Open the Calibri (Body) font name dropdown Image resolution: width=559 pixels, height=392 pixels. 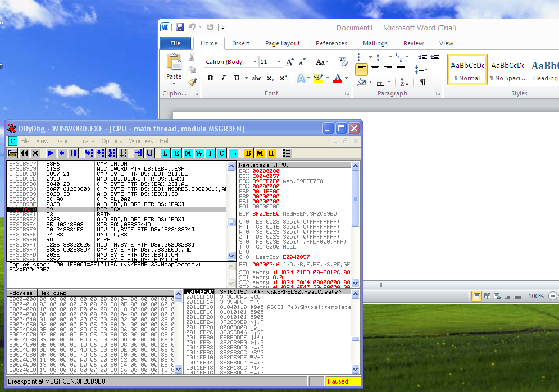tap(254, 62)
